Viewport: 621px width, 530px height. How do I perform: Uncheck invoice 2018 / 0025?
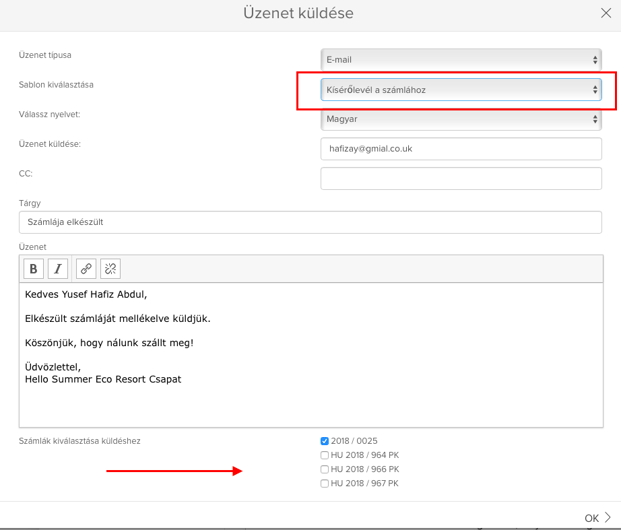point(324,441)
